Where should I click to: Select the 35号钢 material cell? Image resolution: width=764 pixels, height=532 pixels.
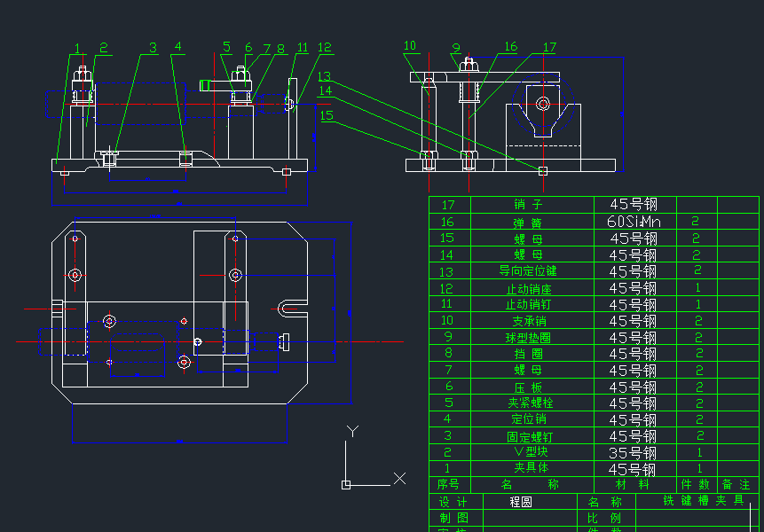pyautogui.click(x=634, y=452)
